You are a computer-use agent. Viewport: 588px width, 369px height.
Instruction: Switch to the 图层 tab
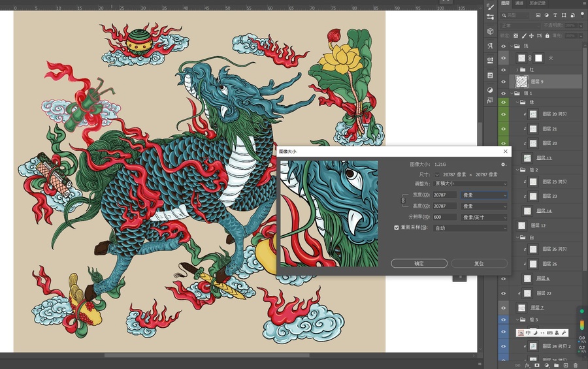pyautogui.click(x=506, y=3)
